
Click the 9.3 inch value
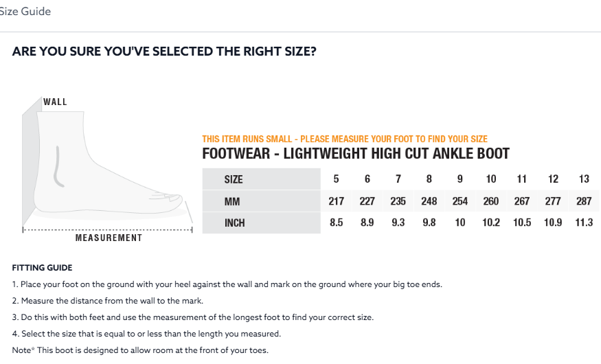pyautogui.click(x=398, y=223)
